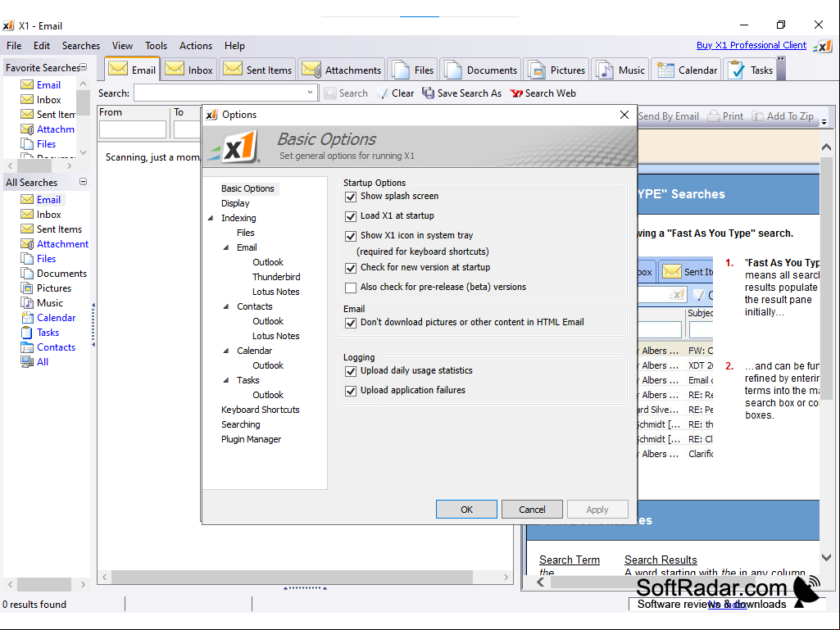The width and height of the screenshot is (840, 630).
Task: Click the X1 logo next to Buy link
Action: [822, 47]
